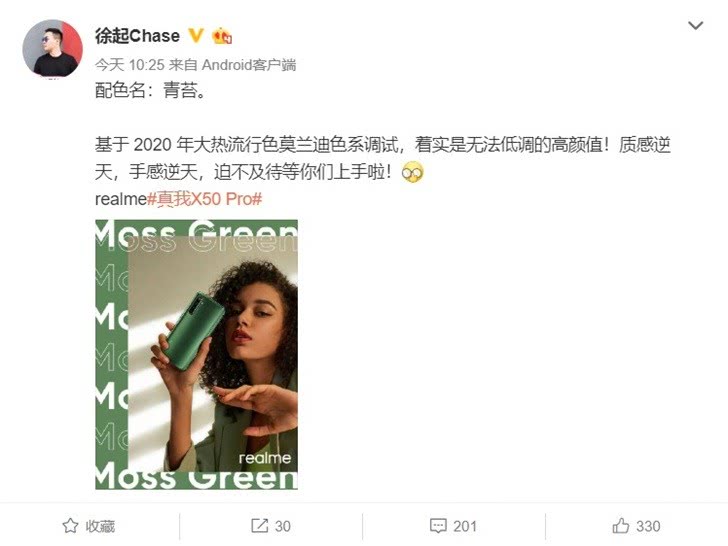Screen dimensions: 728x546
Task: Enlarge the Moss Green phone image
Action: (x=196, y=355)
